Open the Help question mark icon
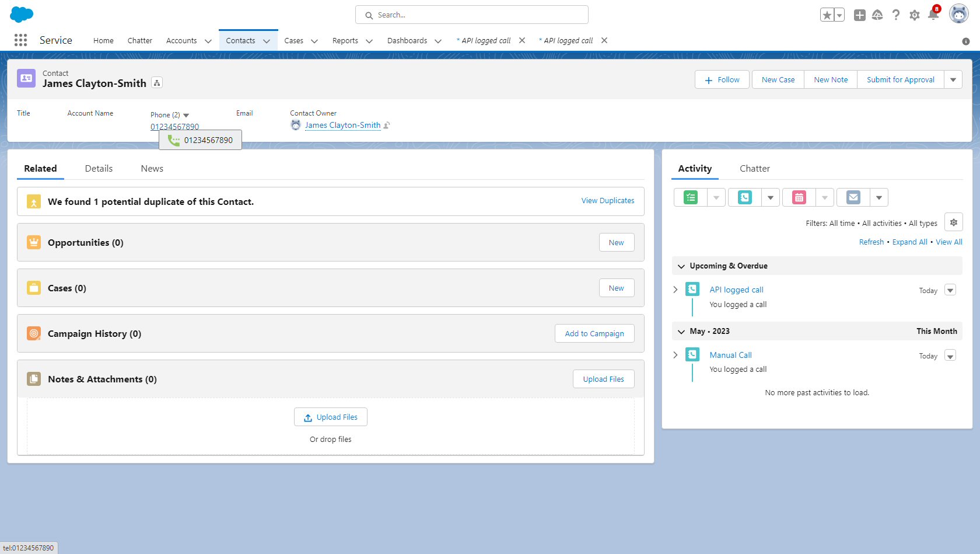This screenshot has height=554, width=980. pyautogui.click(x=896, y=15)
